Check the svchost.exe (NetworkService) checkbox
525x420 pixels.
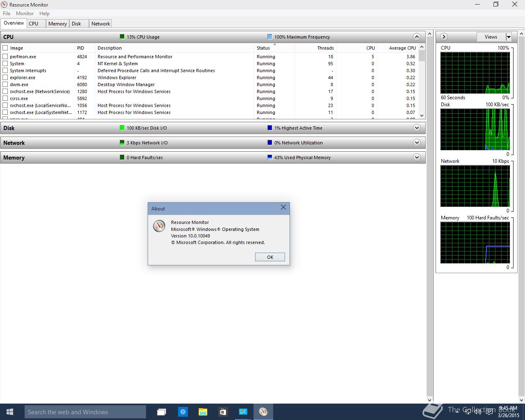tap(5, 91)
